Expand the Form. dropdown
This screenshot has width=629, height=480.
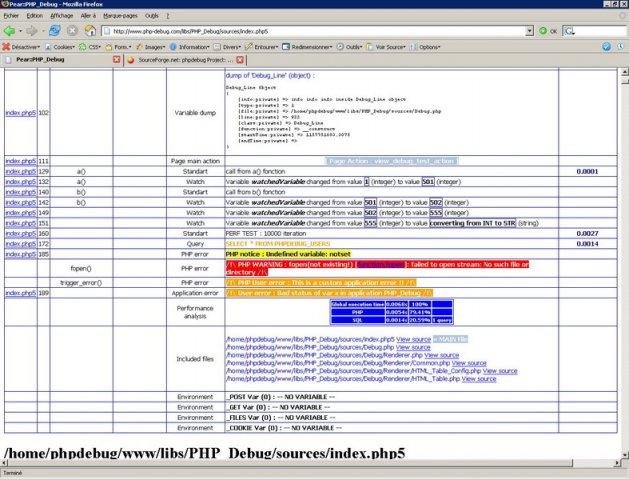(x=118, y=47)
